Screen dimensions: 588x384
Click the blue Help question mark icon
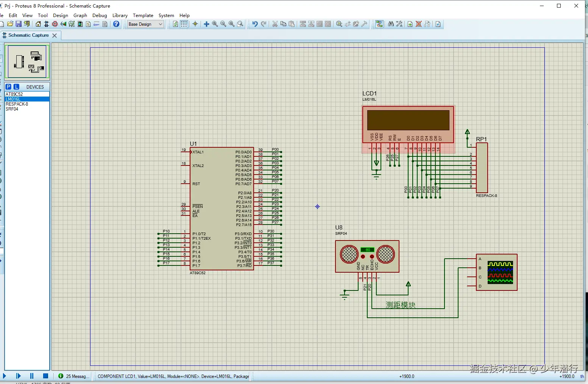(x=116, y=24)
